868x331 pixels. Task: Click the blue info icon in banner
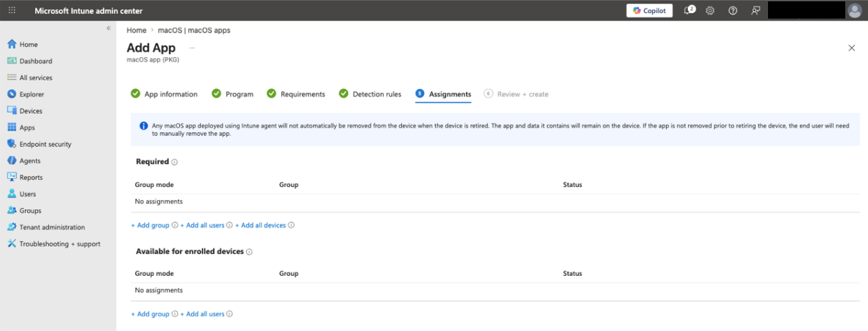143,126
